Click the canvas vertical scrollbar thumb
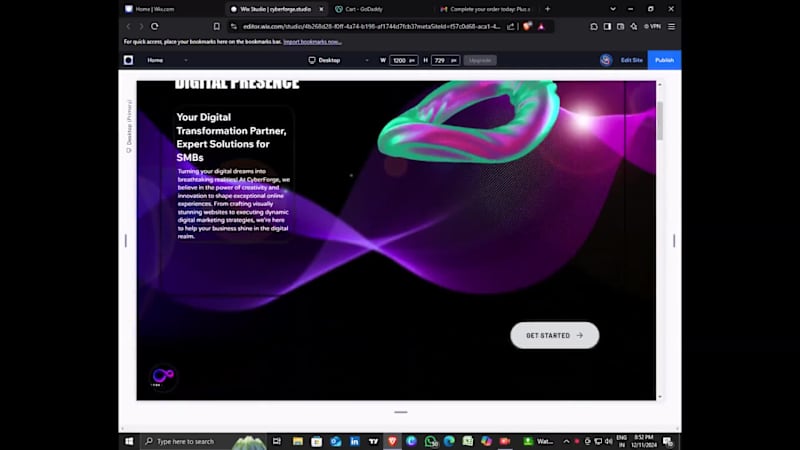 [x=660, y=120]
